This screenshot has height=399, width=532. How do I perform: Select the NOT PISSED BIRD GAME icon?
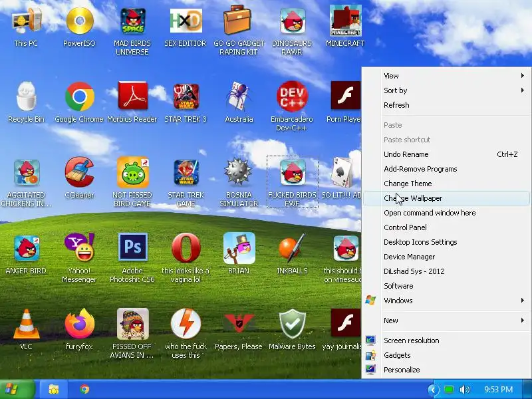coord(132,172)
